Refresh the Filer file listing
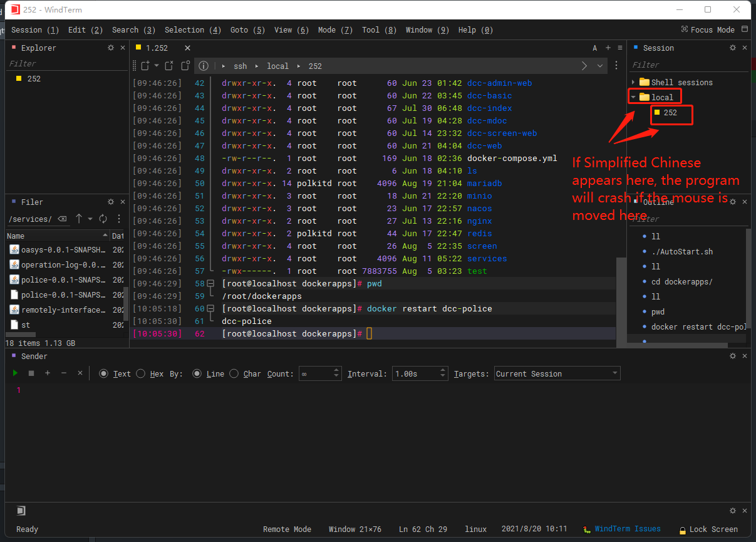756x542 pixels. (103, 219)
